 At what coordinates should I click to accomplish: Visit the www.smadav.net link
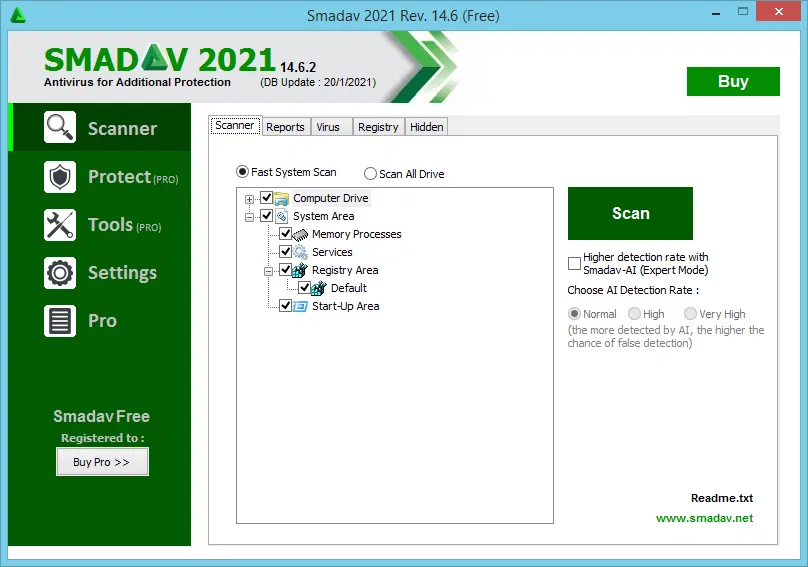coord(704,518)
